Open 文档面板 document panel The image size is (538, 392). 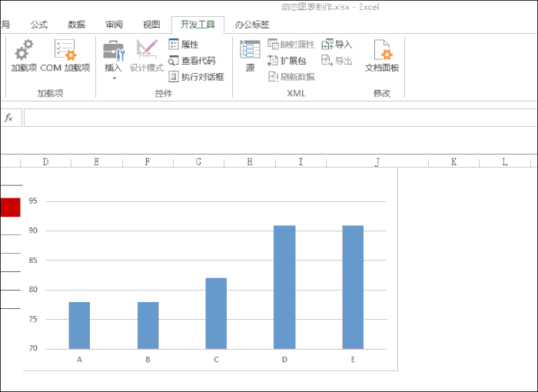coord(382,55)
